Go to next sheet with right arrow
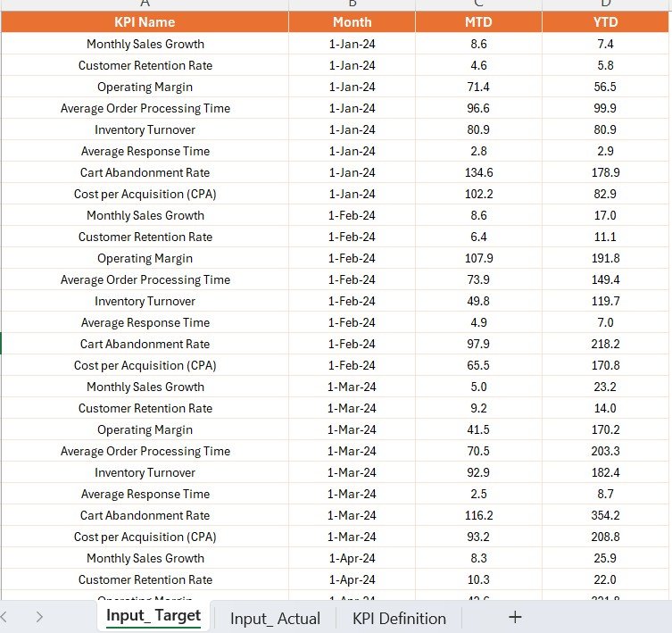This screenshot has width=672, height=633. pyautogui.click(x=39, y=617)
